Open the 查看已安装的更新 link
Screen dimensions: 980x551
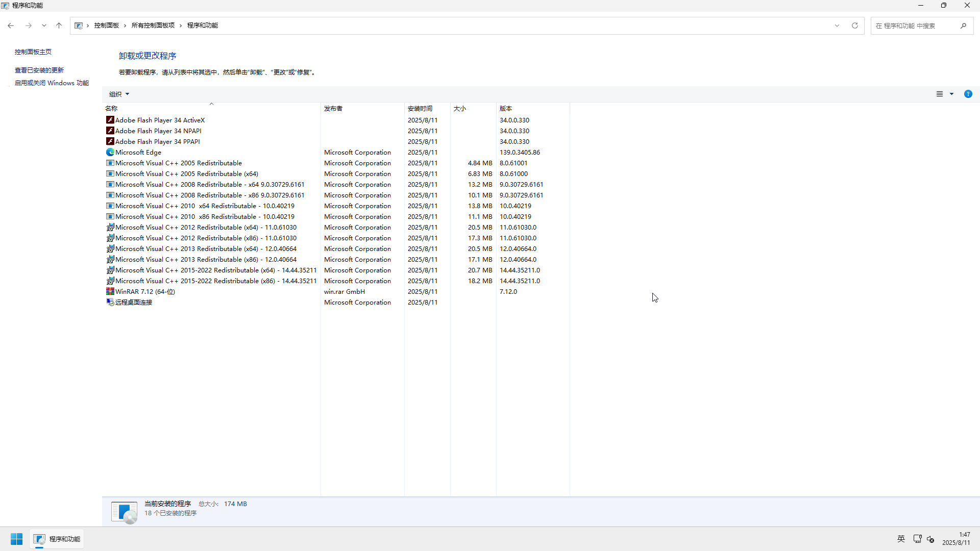[x=39, y=70]
